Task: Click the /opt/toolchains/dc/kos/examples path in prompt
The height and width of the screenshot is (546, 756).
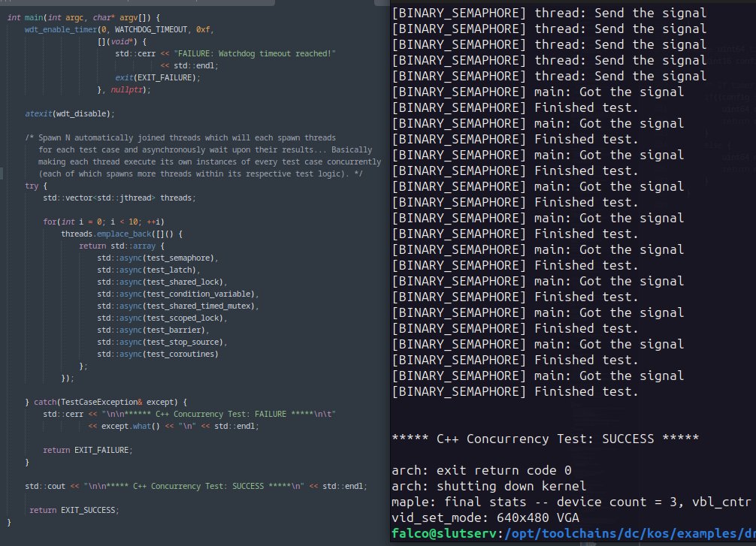Action: point(629,533)
